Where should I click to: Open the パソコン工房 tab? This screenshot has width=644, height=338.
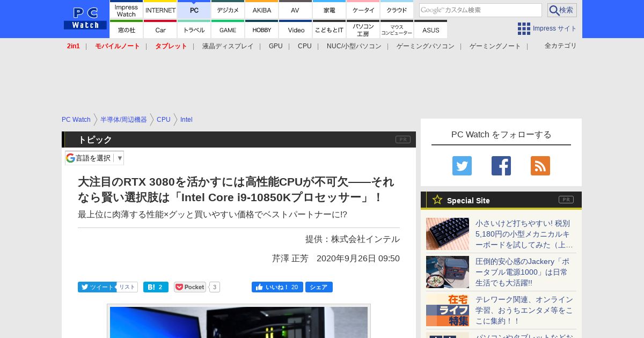363,29
